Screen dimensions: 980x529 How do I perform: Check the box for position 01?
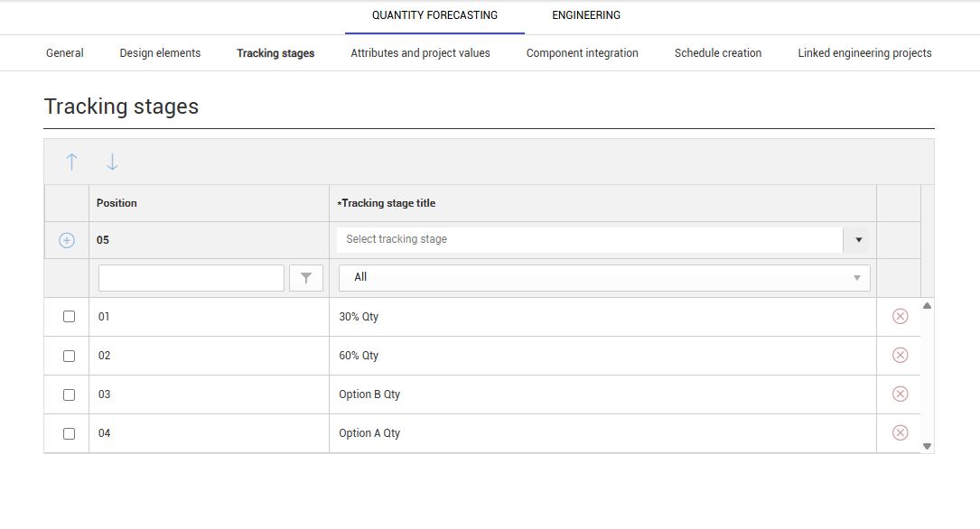[70, 317]
